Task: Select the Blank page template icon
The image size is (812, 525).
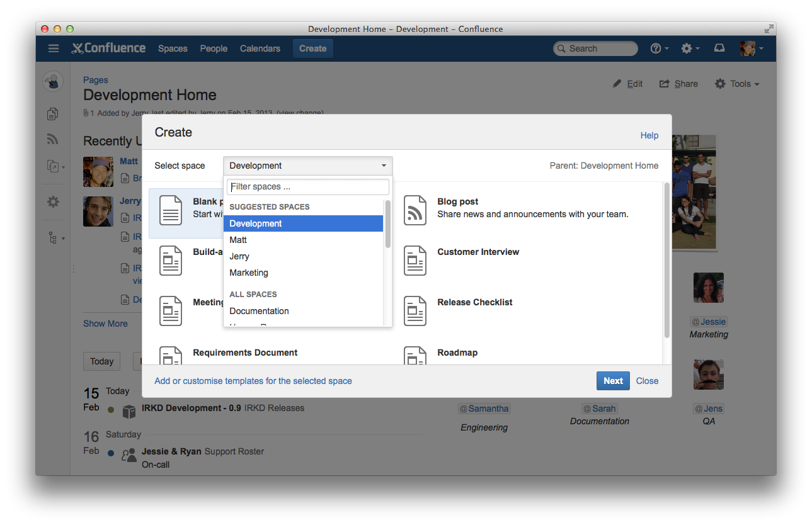Action: (171, 210)
